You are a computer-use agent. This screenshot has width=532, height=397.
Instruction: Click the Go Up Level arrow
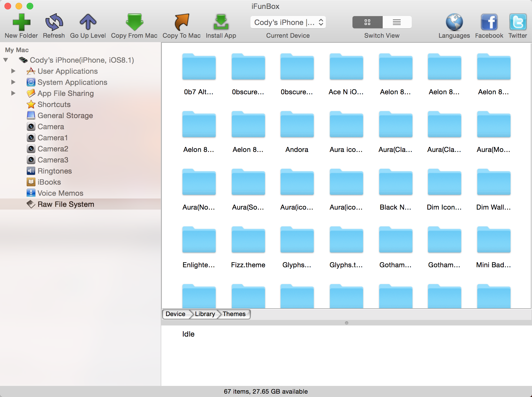[88, 22]
